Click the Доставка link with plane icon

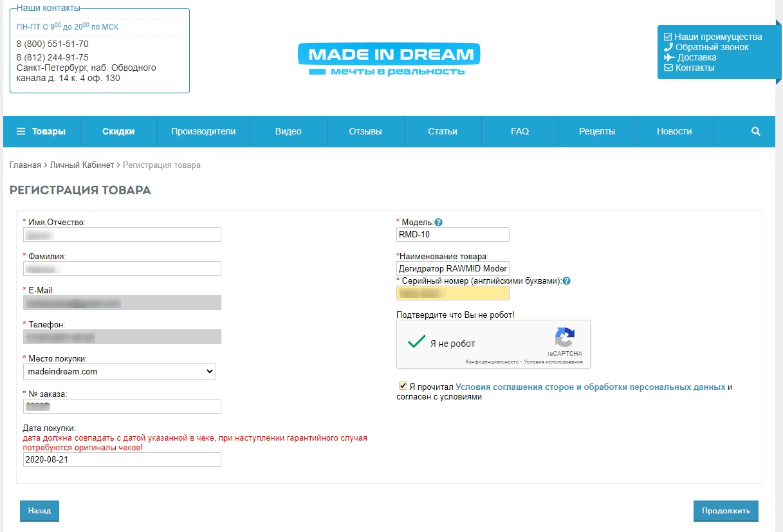point(696,57)
